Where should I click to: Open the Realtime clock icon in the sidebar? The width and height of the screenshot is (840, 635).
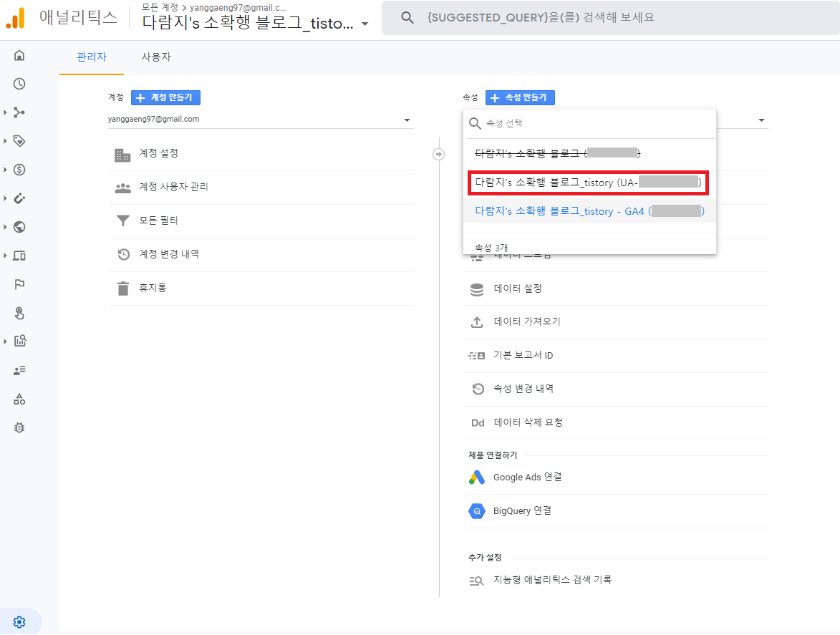(x=19, y=84)
